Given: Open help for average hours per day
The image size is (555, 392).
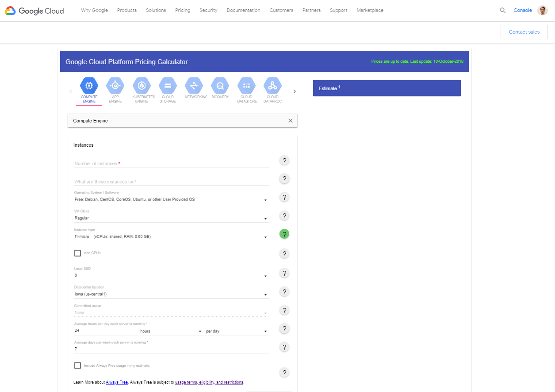Looking at the screenshot, I should tap(284, 328).
